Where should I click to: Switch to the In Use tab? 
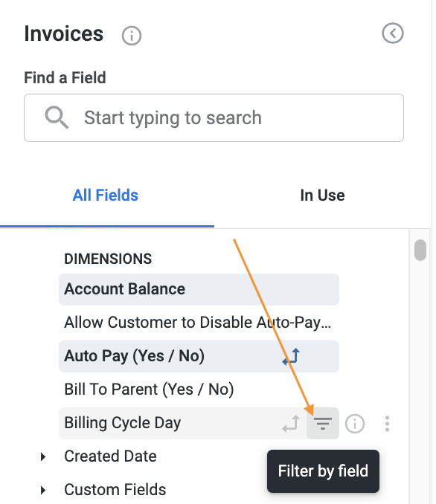[322, 195]
